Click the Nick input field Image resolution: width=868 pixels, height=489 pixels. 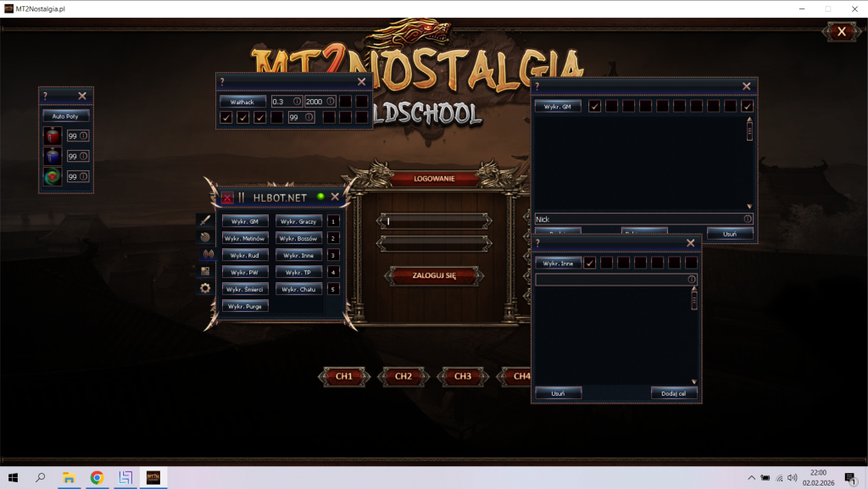637,219
